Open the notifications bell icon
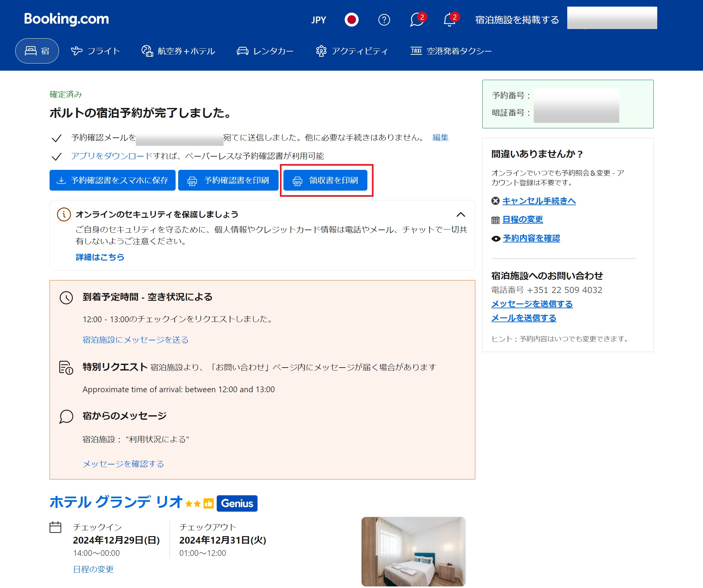 [450, 19]
